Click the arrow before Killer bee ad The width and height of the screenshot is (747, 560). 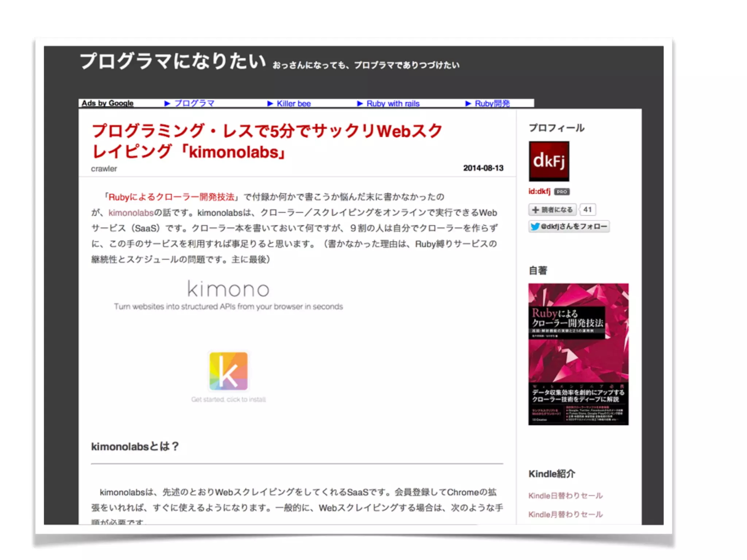(270, 104)
